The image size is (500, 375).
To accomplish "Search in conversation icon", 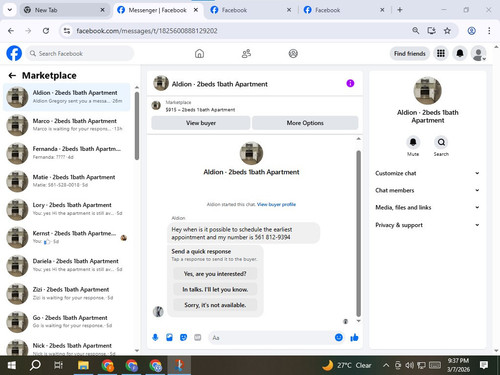I will click(x=441, y=142).
